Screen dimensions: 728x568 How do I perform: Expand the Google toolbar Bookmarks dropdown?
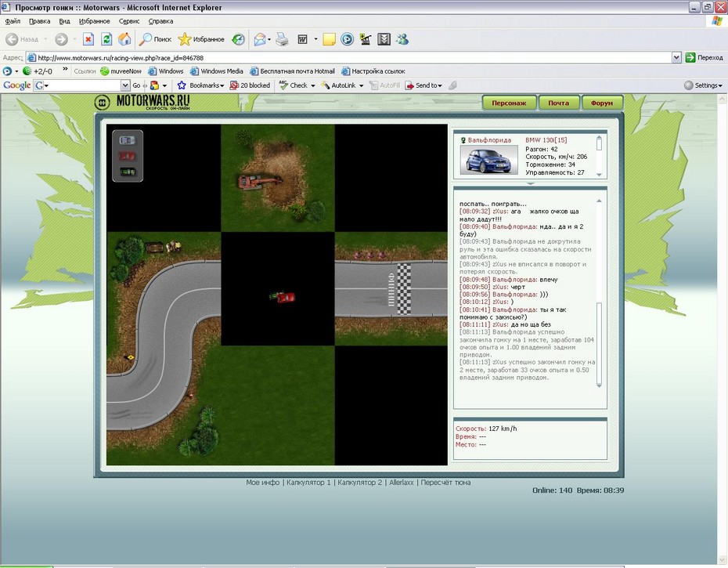(x=207, y=85)
